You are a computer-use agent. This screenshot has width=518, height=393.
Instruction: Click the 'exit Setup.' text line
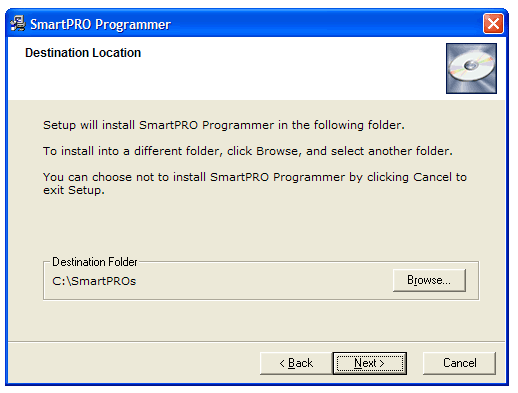coord(74,190)
